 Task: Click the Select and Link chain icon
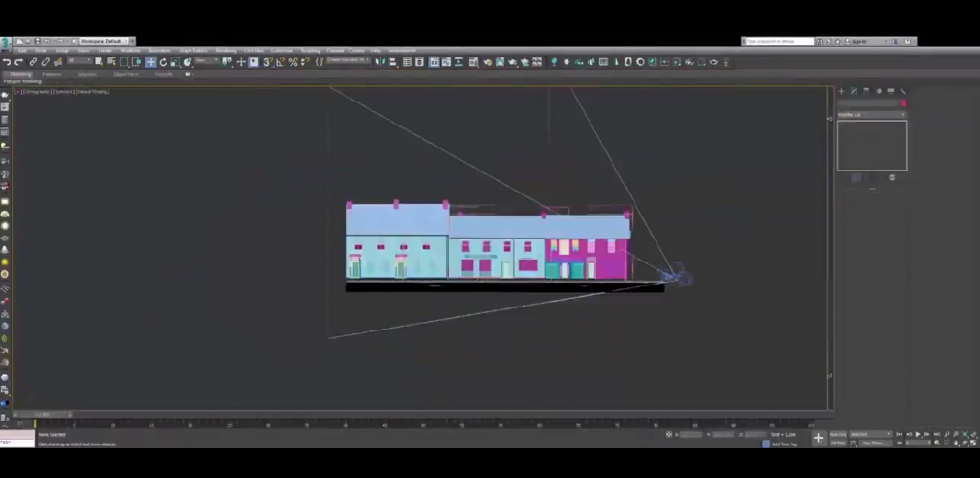33,62
